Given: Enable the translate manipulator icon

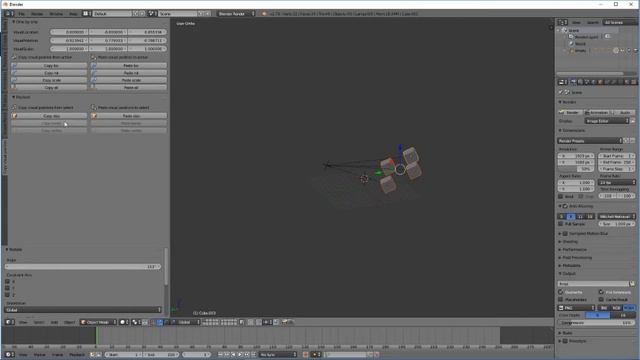Looking at the screenshot, I should (160, 322).
